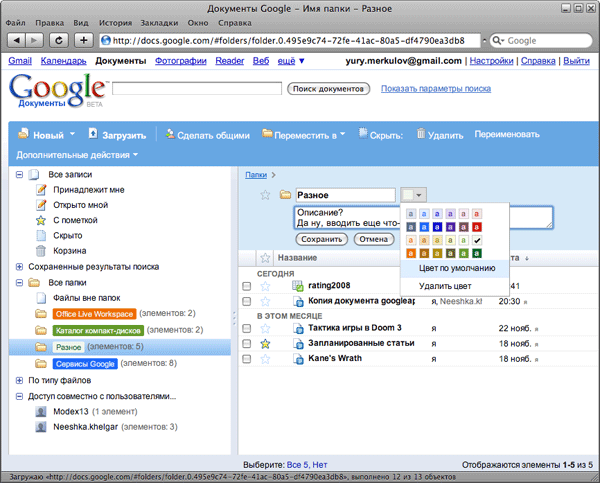This screenshot has width=600, height=483.
Task: Star the rating2008 document
Action: (265, 286)
